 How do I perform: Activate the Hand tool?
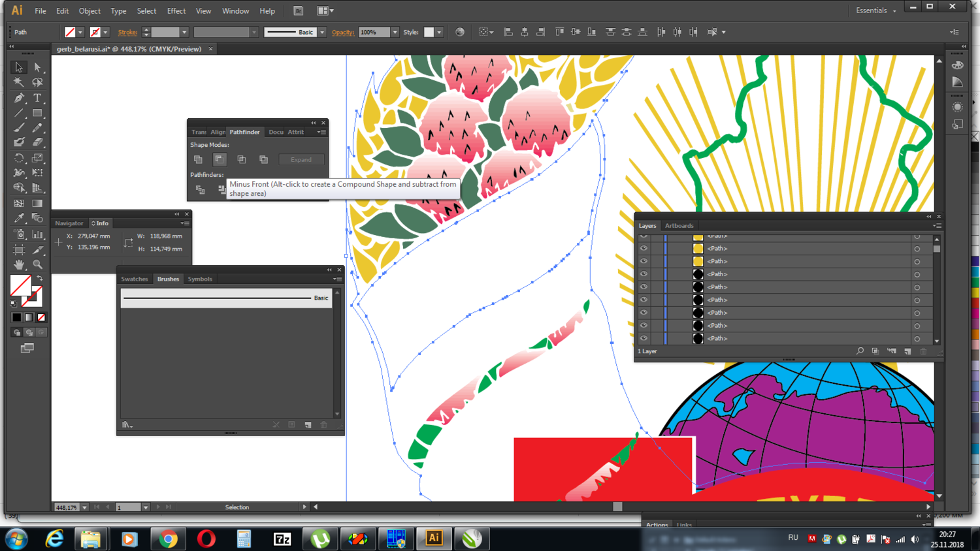tap(19, 264)
